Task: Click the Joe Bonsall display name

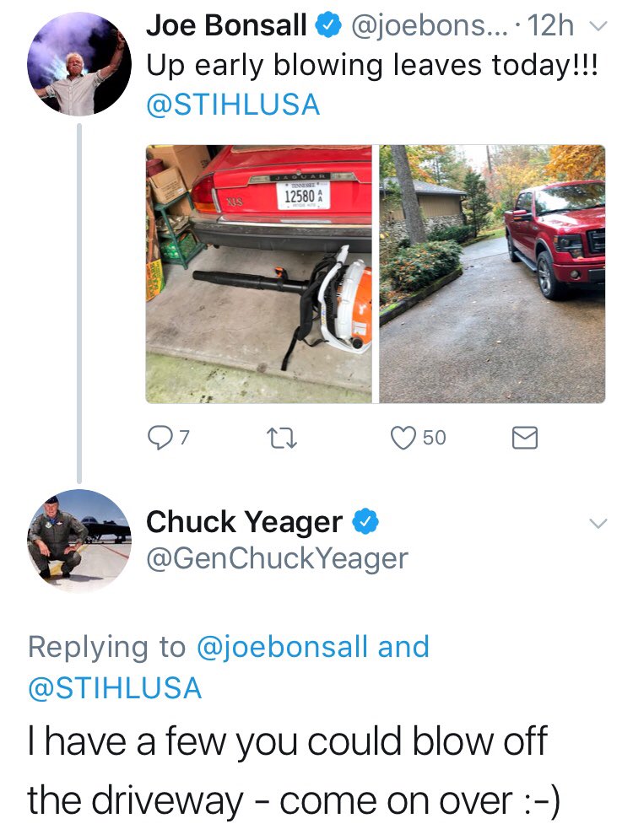Action: click(227, 25)
